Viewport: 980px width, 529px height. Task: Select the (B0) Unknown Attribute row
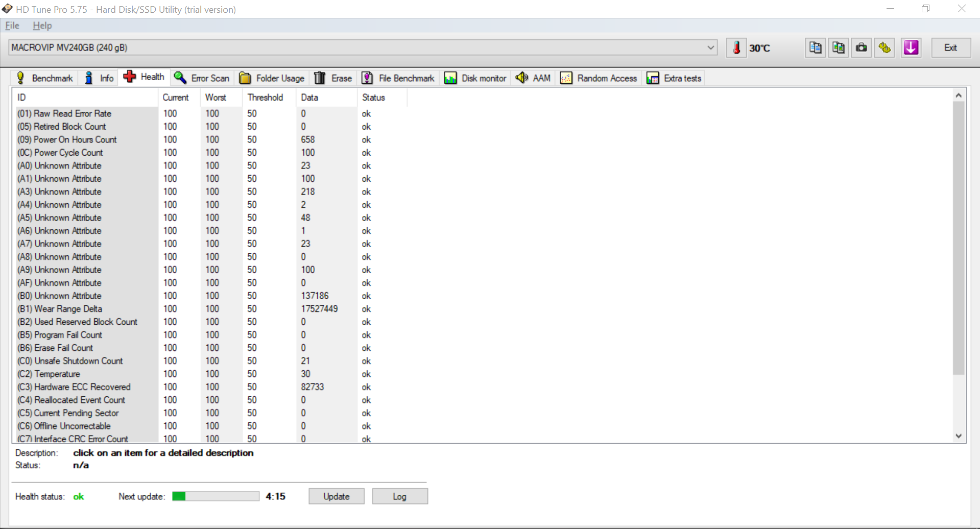(210, 296)
